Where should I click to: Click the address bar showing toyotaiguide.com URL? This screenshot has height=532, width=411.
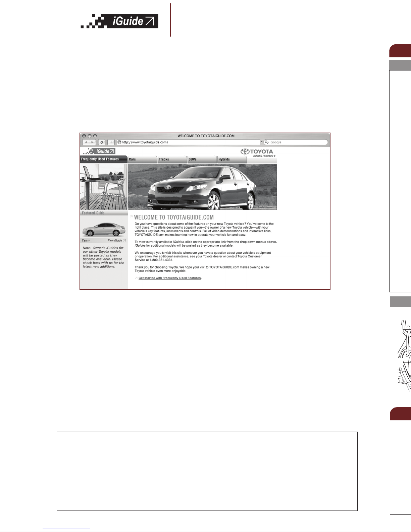pos(189,142)
